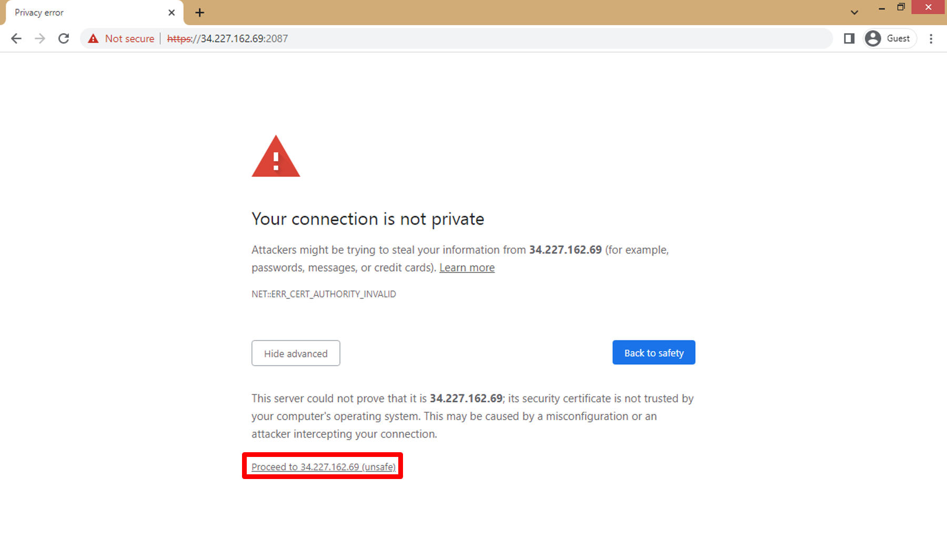The width and height of the screenshot is (947, 560).
Task: Click the NET::ERR_CERT_AUTHORITY_INVALID error code
Action: (324, 294)
